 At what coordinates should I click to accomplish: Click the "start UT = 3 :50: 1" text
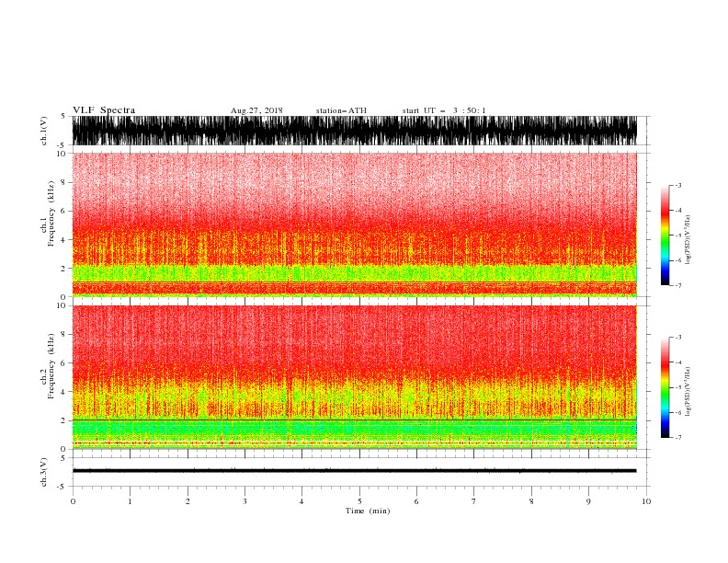coord(444,110)
